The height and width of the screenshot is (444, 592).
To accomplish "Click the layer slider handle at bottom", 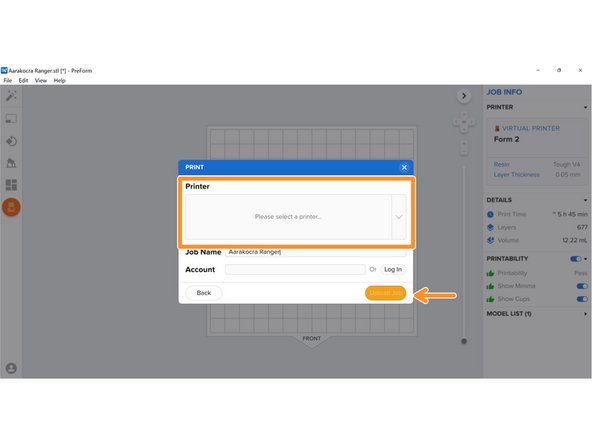I will 464,341.
